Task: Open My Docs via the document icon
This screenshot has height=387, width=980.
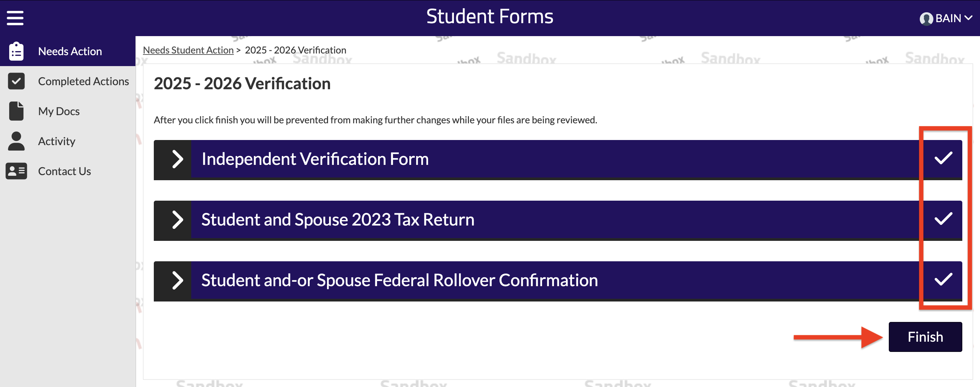Action: (x=16, y=111)
